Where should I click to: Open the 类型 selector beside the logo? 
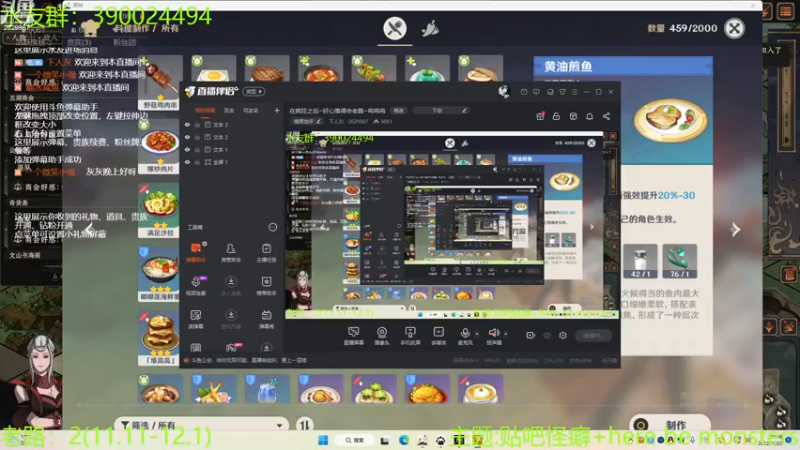(254, 91)
